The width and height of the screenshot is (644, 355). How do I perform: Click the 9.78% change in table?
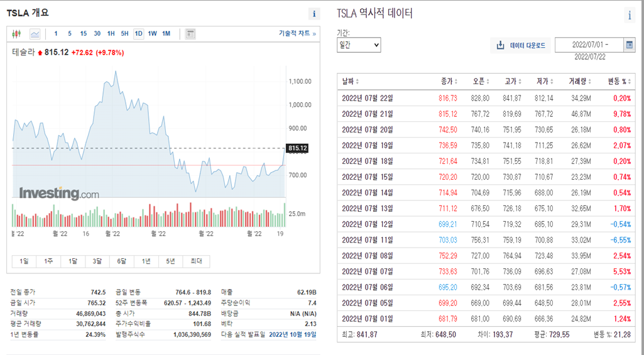click(622, 114)
